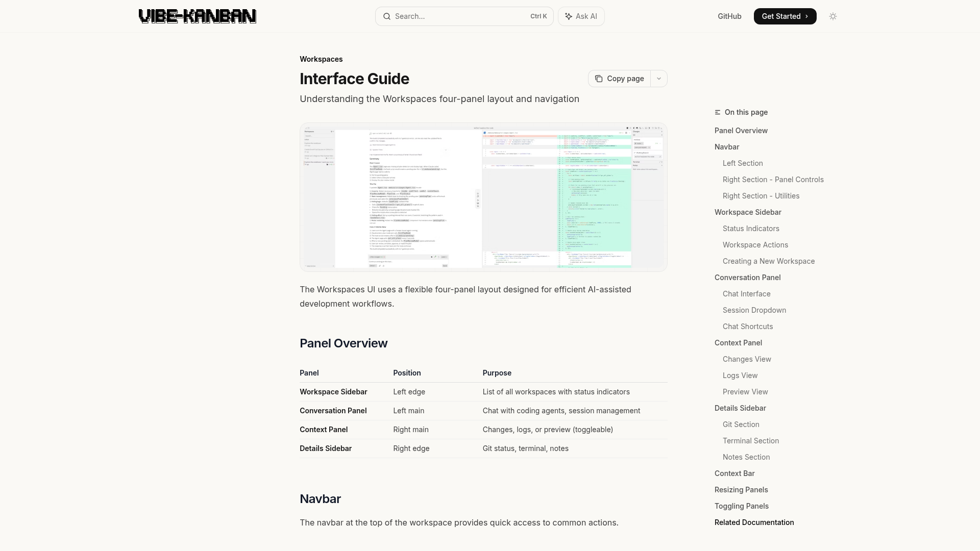Jump to Workspace Sidebar outline entry
The height and width of the screenshot is (551, 980).
click(748, 212)
